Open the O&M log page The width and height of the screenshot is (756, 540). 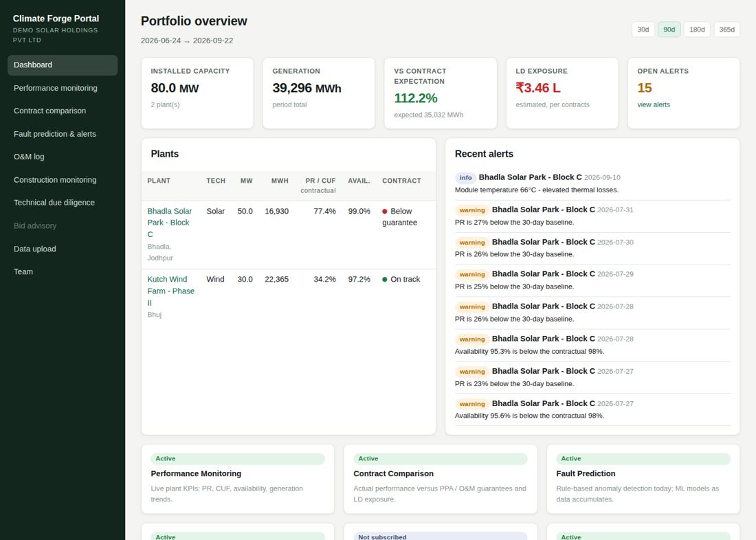coord(62,157)
